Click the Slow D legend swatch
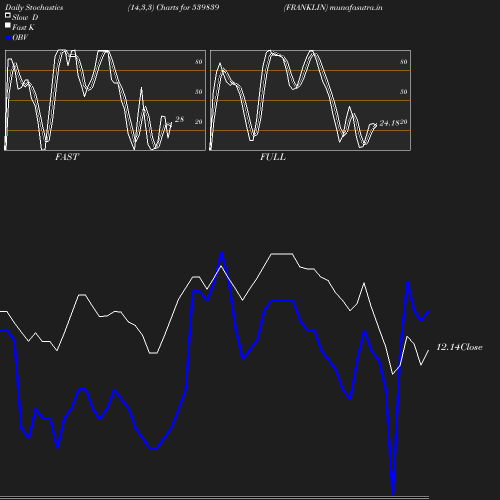This screenshot has height=500, width=500. (8, 15)
